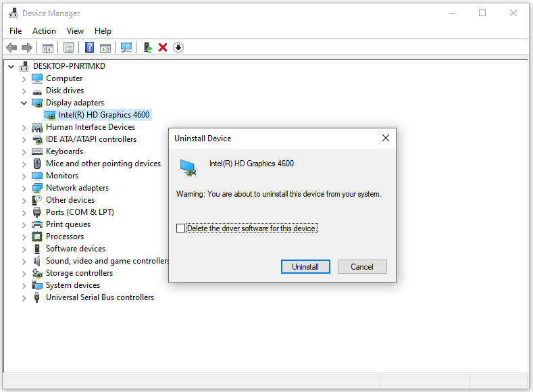Screen dimensions: 533x392
Task: Click the Ports (COM & LPT) icon
Action: pyautogui.click(x=37, y=212)
